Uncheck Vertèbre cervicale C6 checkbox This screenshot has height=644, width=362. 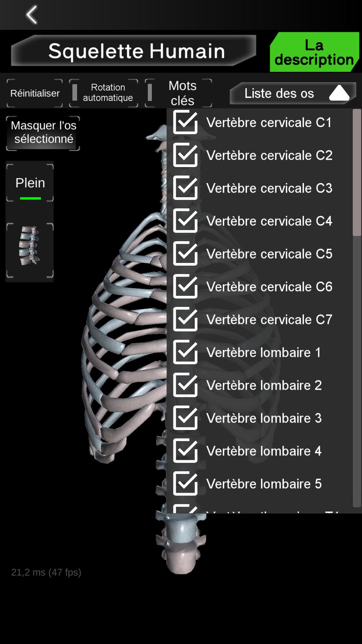pyautogui.click(x=185, y=287)
